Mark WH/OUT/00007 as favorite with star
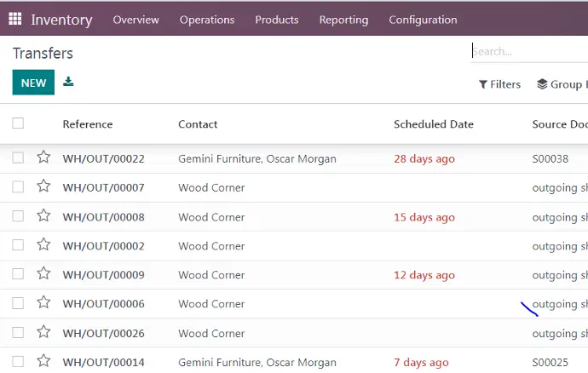Viewport: 588px width, 373px height. pos(43,187)
